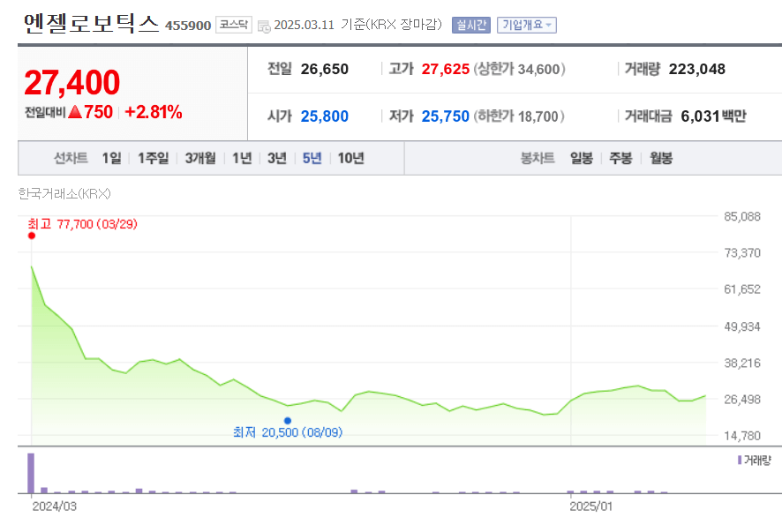Open the 10년 chart view
The image size is (782, 532).
pos(351,157)
